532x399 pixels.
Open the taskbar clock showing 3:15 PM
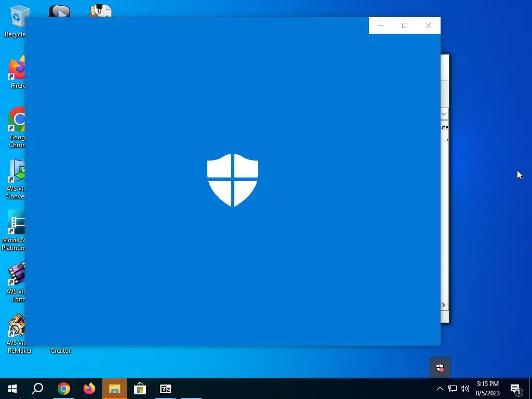point(487,389)
